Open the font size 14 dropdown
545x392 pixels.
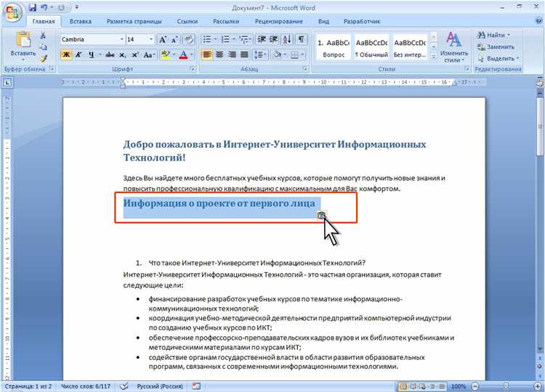point(151,39)
